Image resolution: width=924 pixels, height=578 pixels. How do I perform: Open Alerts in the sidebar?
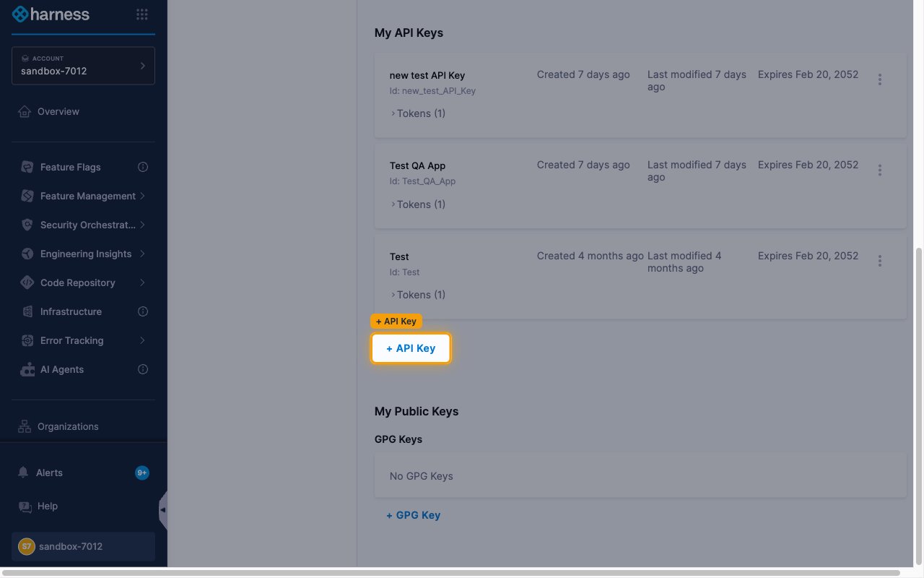[49, 473]
